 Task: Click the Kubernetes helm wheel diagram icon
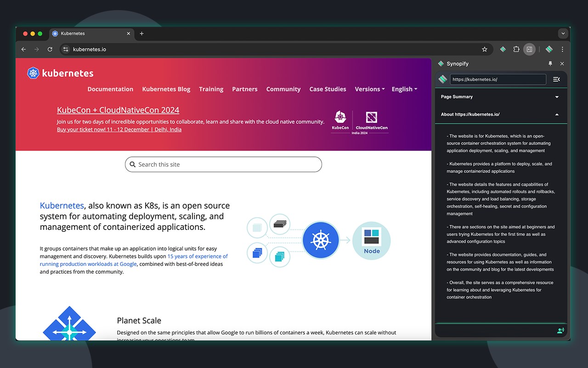pos(321,240)
